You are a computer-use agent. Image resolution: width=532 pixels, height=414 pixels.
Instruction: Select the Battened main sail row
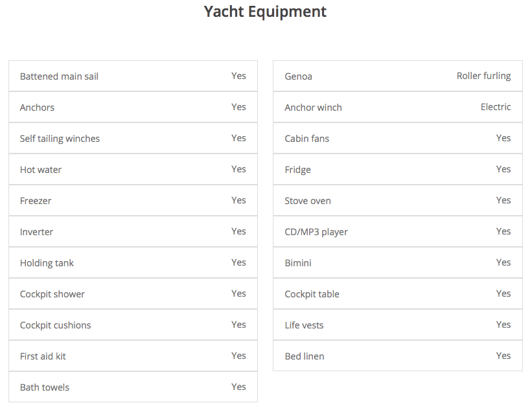pos(133,76)
